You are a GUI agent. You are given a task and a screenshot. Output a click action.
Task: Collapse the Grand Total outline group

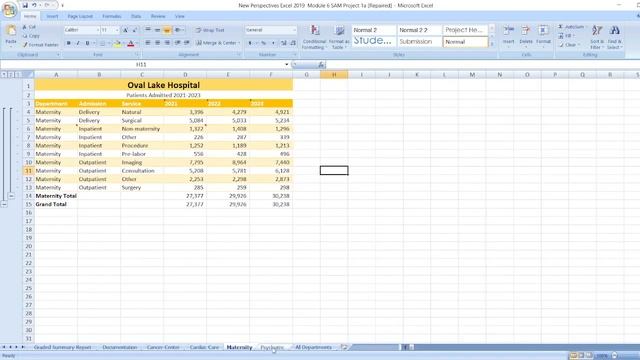(x=4, y=204)
